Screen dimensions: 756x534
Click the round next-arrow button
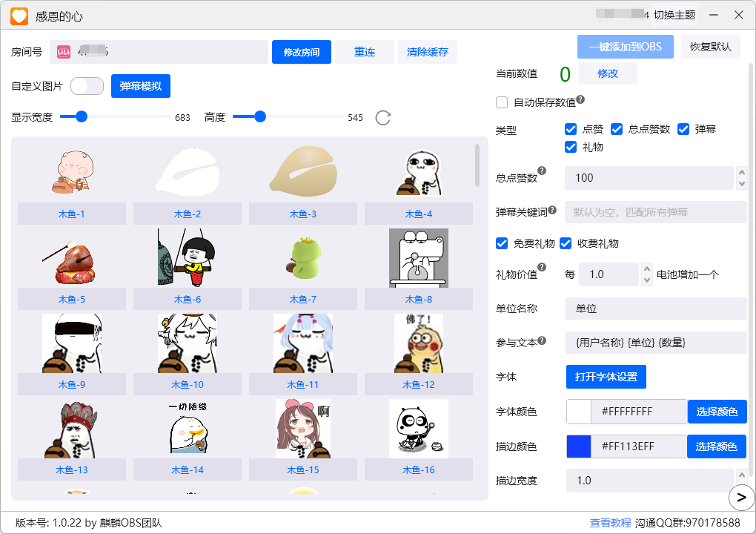pos(741,498)
